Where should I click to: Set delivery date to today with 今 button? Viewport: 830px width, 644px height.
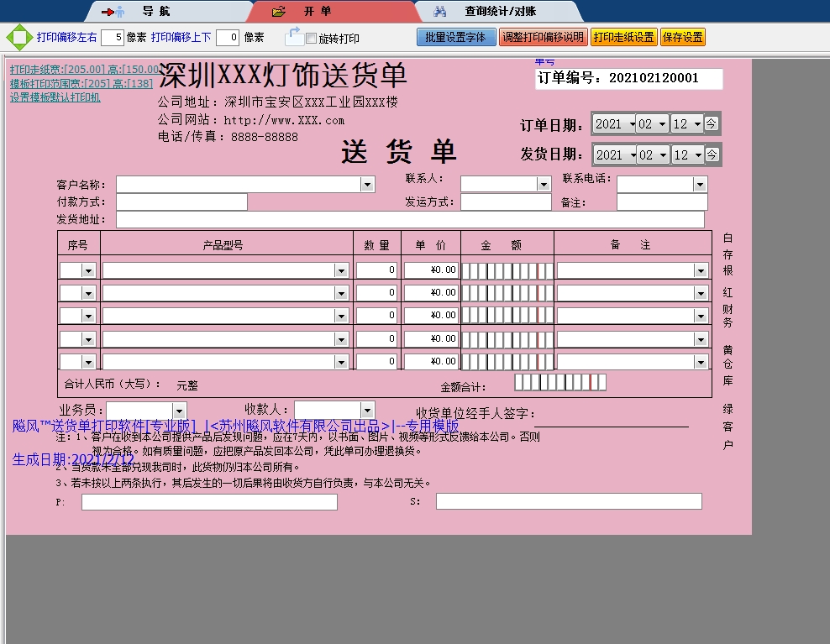pos(711,154)
